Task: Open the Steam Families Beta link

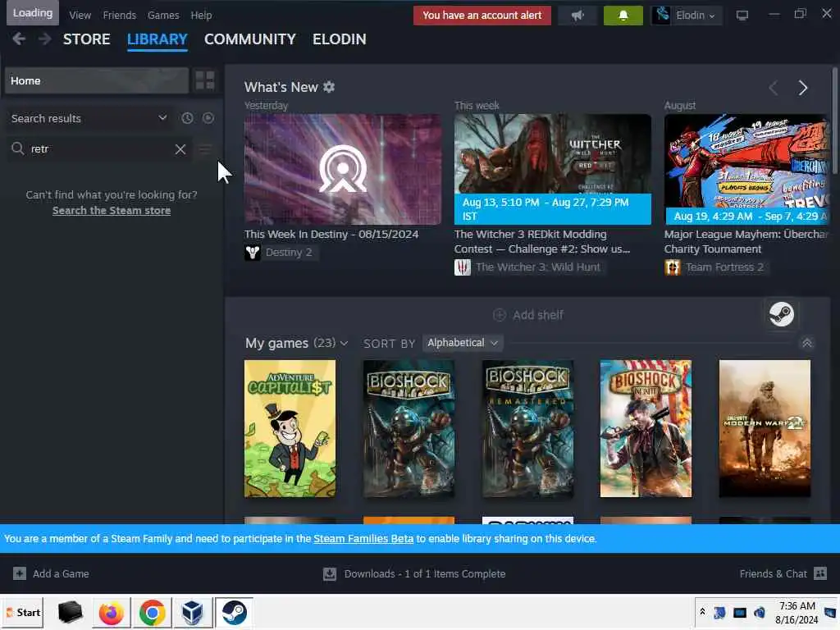Action: [x=363, y=538]
